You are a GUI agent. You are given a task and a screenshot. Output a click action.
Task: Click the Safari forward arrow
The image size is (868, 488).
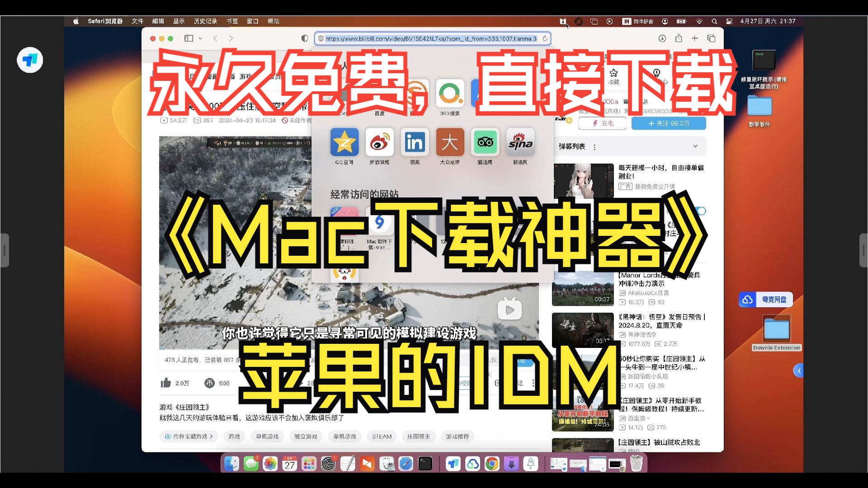pos(231,38)
